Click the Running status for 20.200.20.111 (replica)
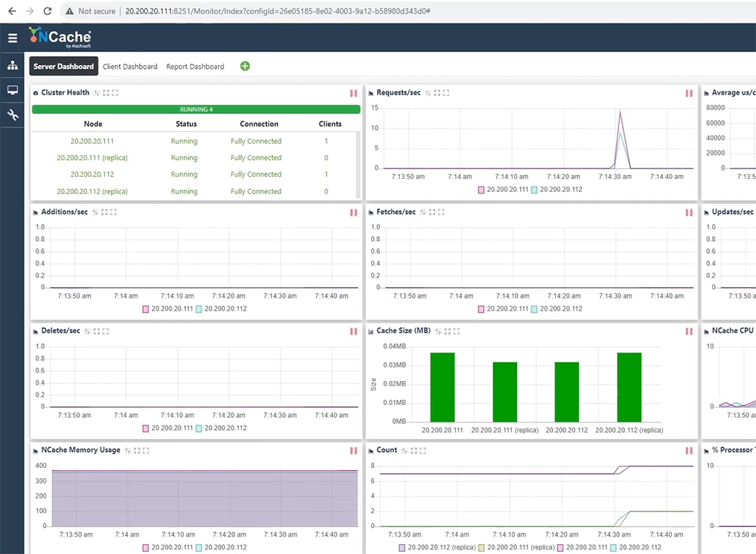 (x=184, y=158)
